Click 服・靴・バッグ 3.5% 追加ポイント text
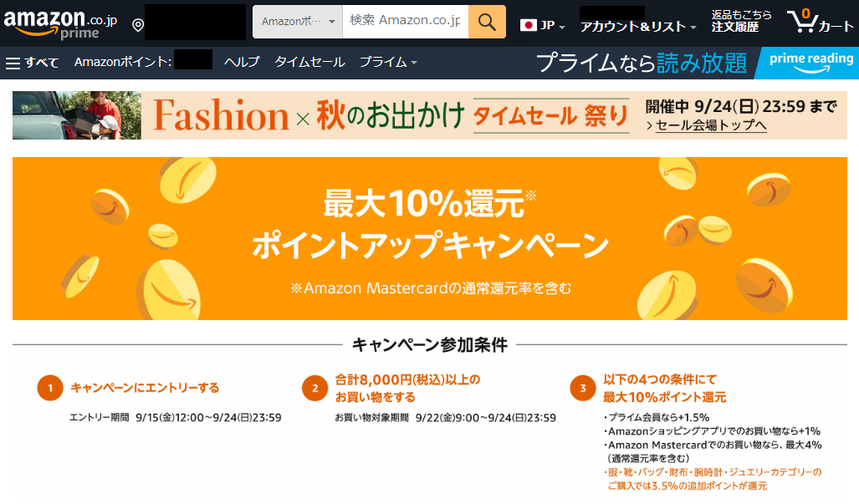 tap(713, 479)
